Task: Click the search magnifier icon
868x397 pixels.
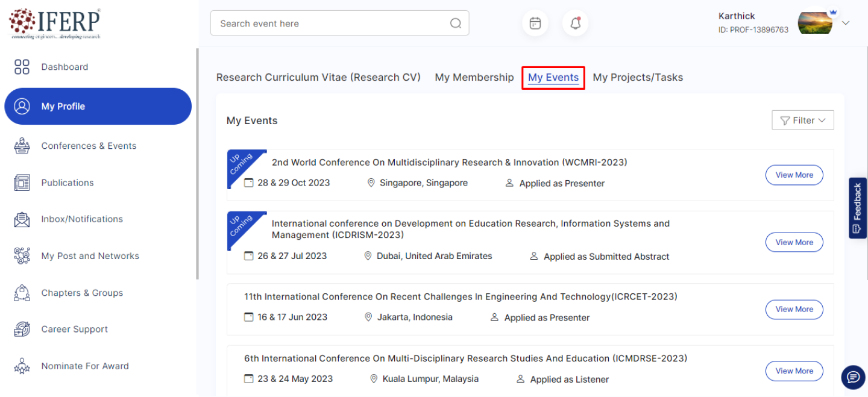Action: pyautogui.click(x=456, y=23)
